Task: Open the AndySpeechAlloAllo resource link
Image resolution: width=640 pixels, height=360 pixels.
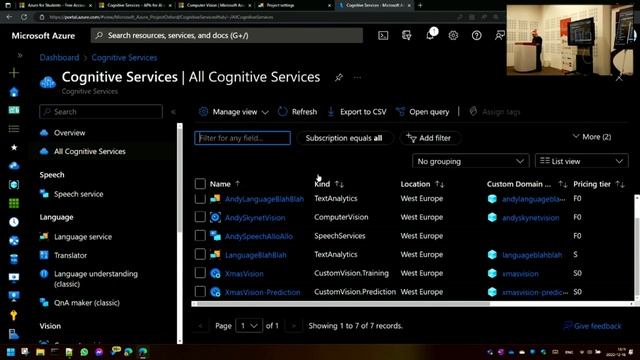Action: pyautogui.click(x=259, y=236)
